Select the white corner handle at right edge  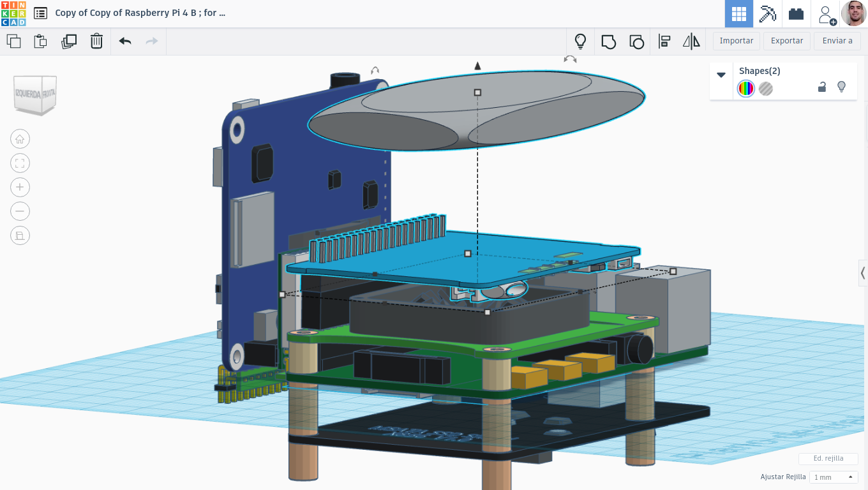pyautogui.click(x=673, y=271)
